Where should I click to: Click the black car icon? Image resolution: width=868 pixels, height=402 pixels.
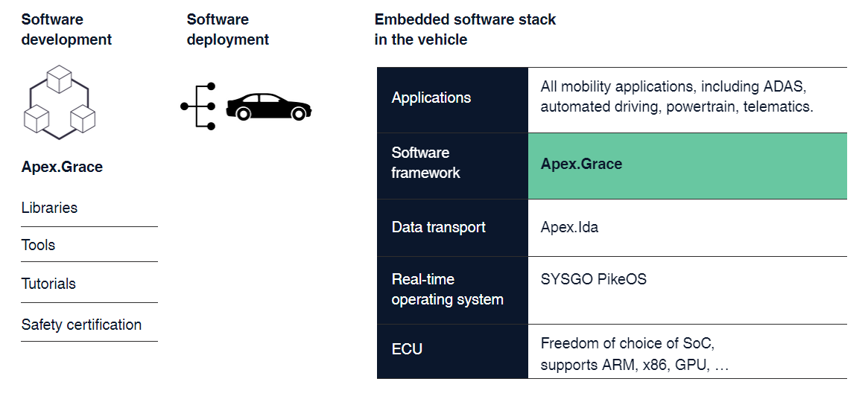(268, 106)
